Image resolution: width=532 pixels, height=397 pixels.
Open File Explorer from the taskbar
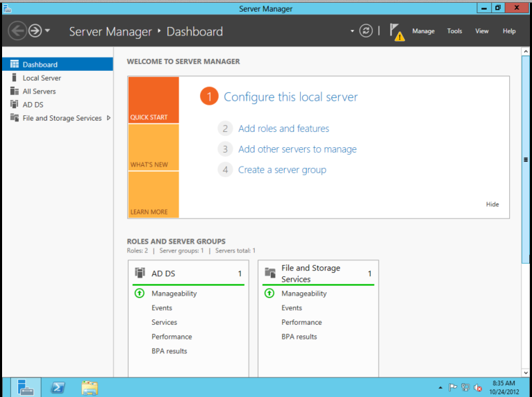click(x=89, y=387)
